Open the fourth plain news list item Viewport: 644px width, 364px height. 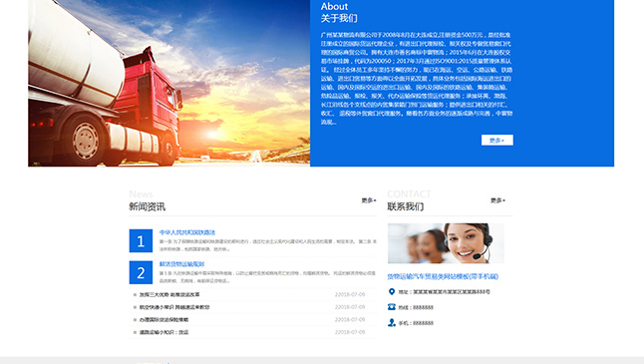163,332
